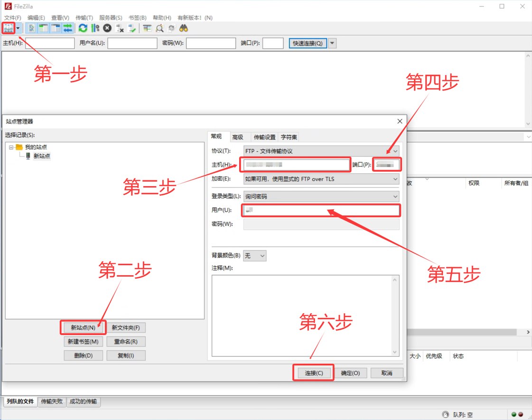532x420 pixels.
Task: Switch to the 传输失败 queue tab
Action: [52, 401]
